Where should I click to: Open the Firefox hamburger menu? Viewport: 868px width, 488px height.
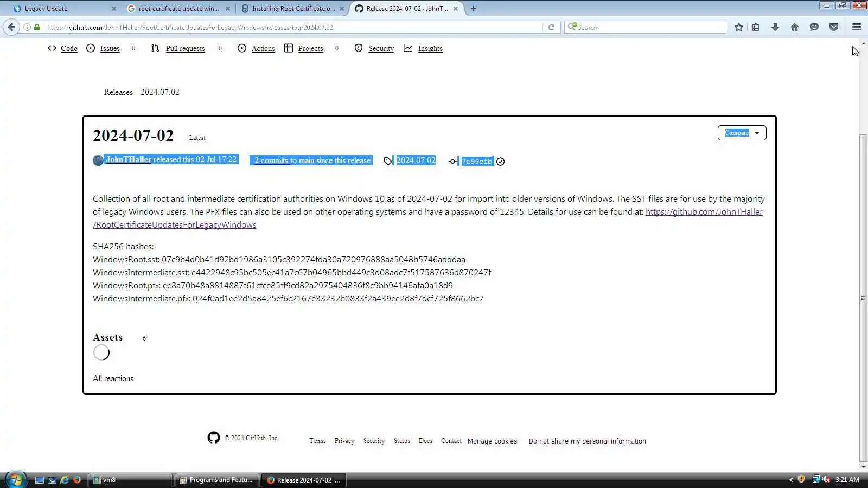[857, 27]
